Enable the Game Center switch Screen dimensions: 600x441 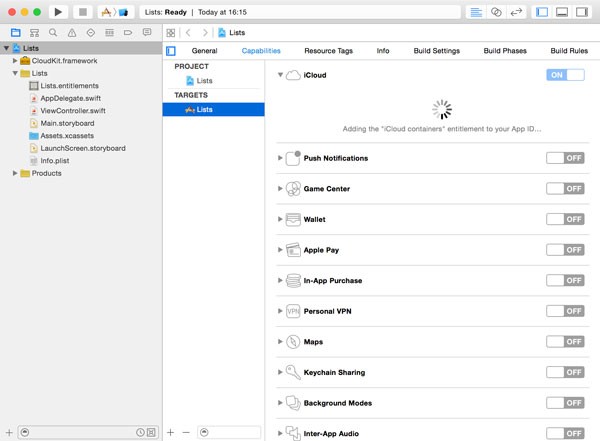[x=565, y=189]
